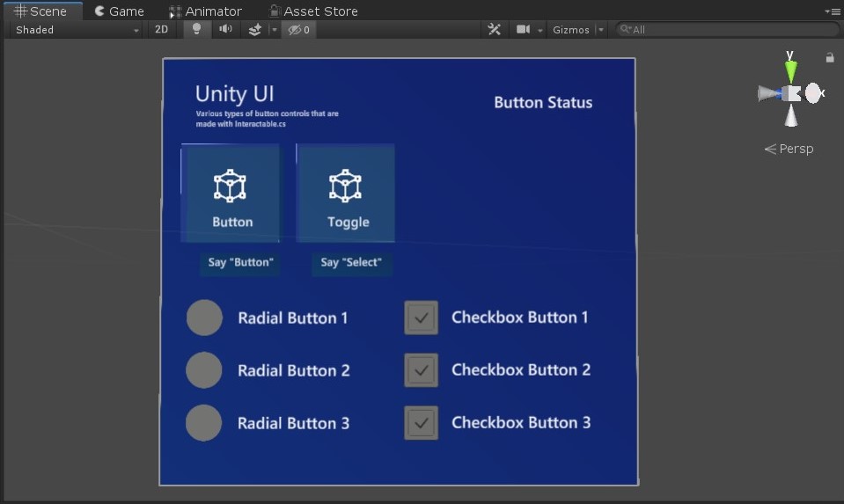
Task: Select Radial Button 3
Action: pos(204,423)
